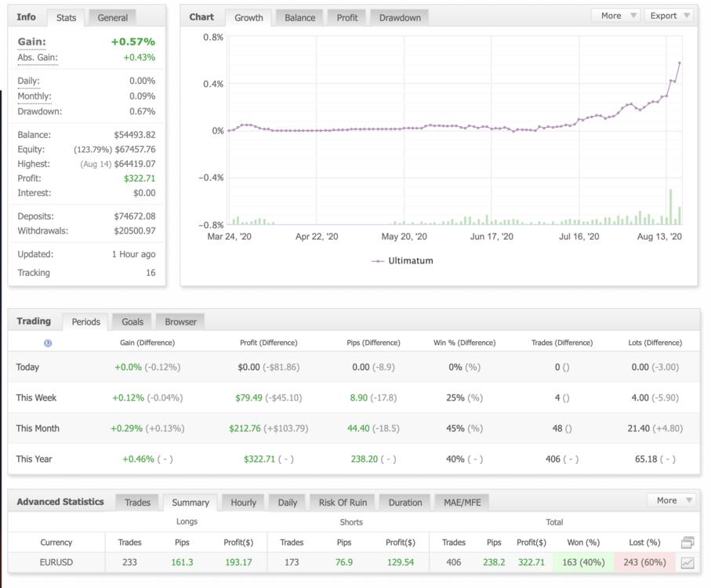Select the Balance chart tab
Image resolution: width=711 pixels, height=588 pixels.
coord(299,18)
